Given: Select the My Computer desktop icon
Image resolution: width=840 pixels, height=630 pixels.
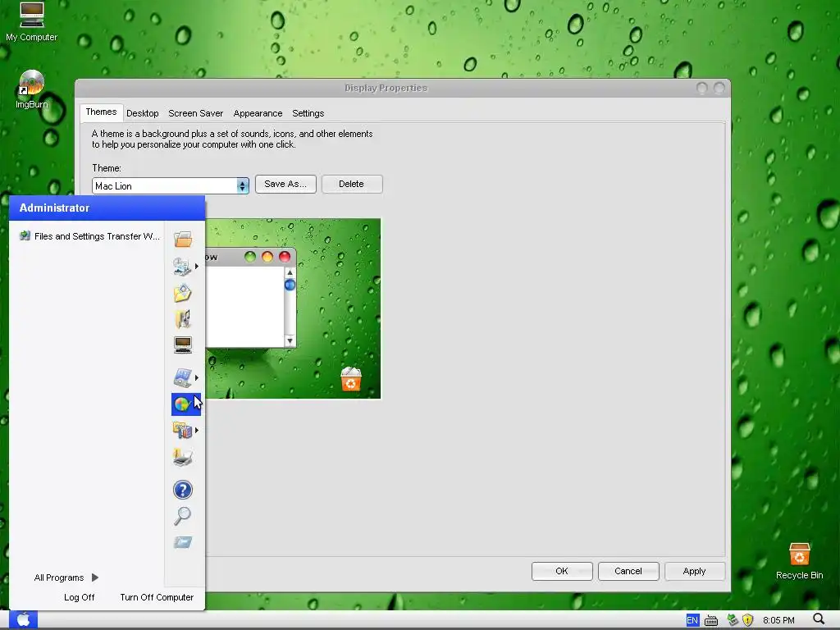Looking at the screenshot, I should point(32,22).
